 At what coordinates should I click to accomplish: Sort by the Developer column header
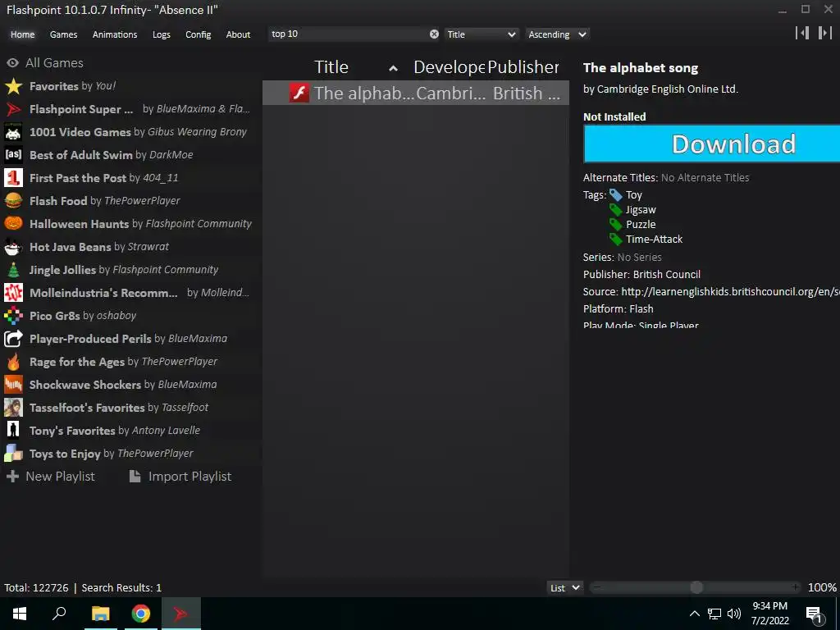449,67
